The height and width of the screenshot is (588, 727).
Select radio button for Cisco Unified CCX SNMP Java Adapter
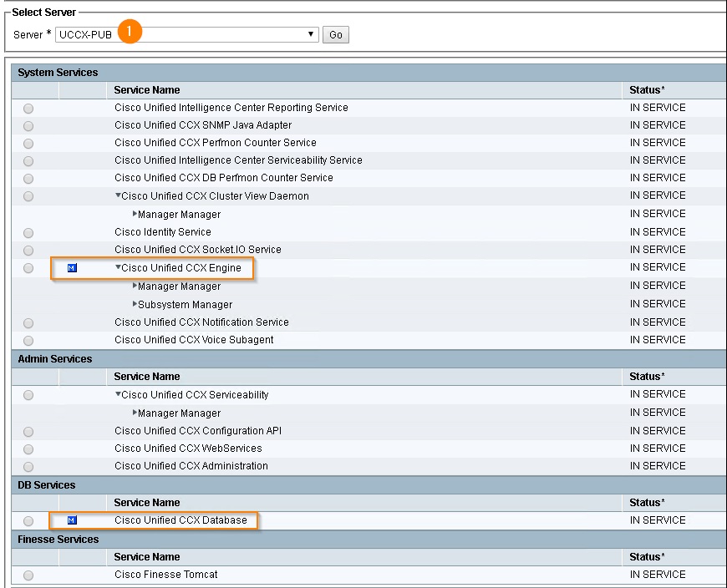(x=28, y=126)
